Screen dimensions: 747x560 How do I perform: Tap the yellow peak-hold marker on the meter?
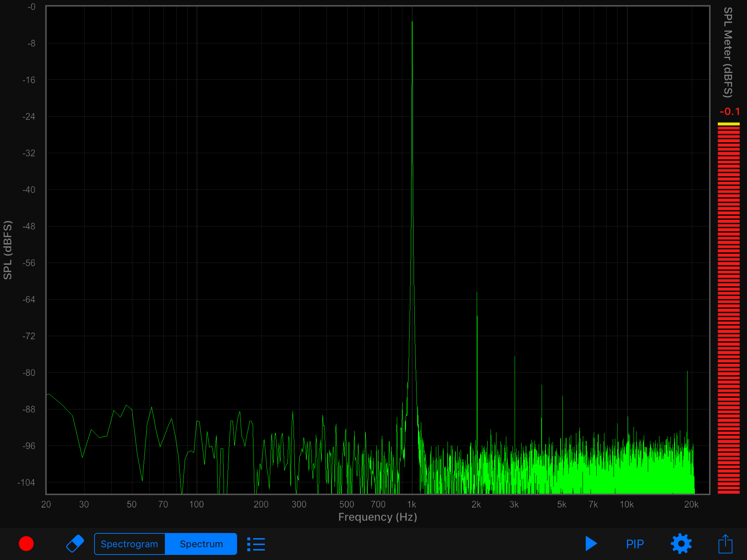point(728,124)
